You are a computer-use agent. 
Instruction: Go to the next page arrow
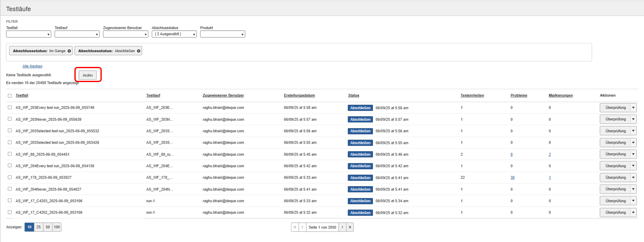pyautogui.click(x=343, y=227)
